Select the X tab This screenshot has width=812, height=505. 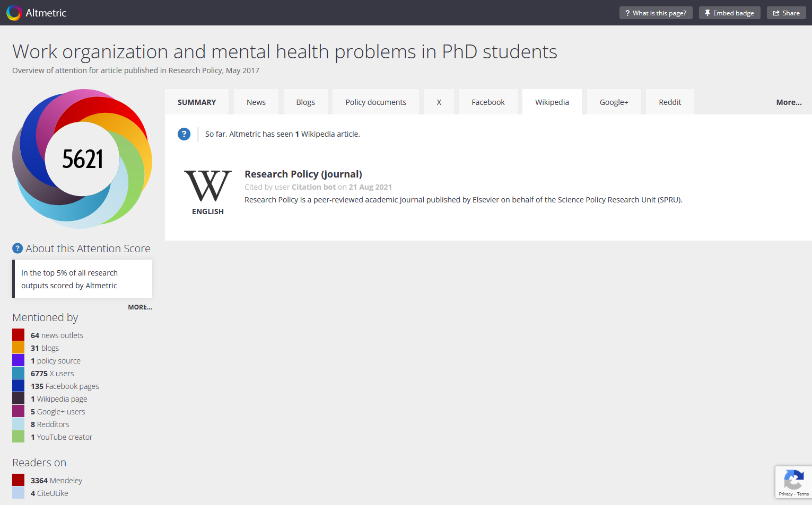click(x=439, y=102)
